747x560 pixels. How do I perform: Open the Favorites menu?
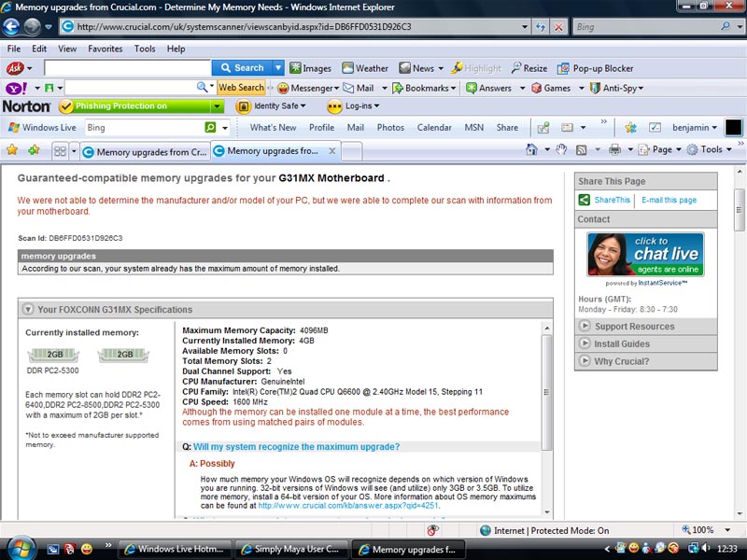106,49
